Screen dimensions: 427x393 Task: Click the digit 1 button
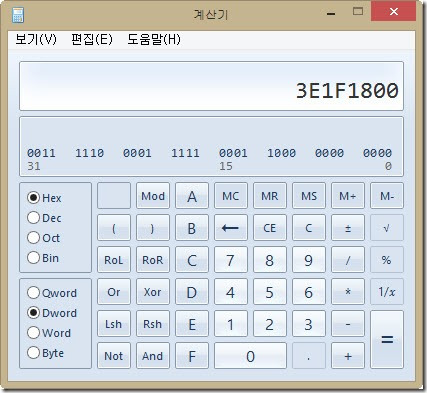(x=231, y=324)
